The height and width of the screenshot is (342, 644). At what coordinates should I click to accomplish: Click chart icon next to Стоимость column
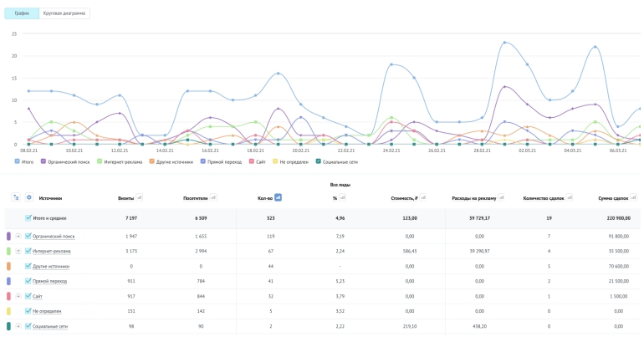(423, 197)
